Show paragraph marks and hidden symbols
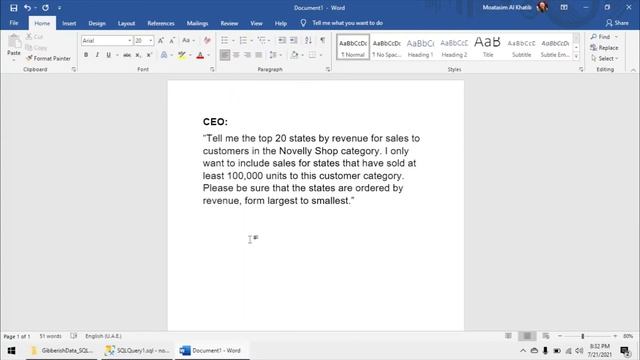Screen dimensions: 640x360 [x=322, y=40]
